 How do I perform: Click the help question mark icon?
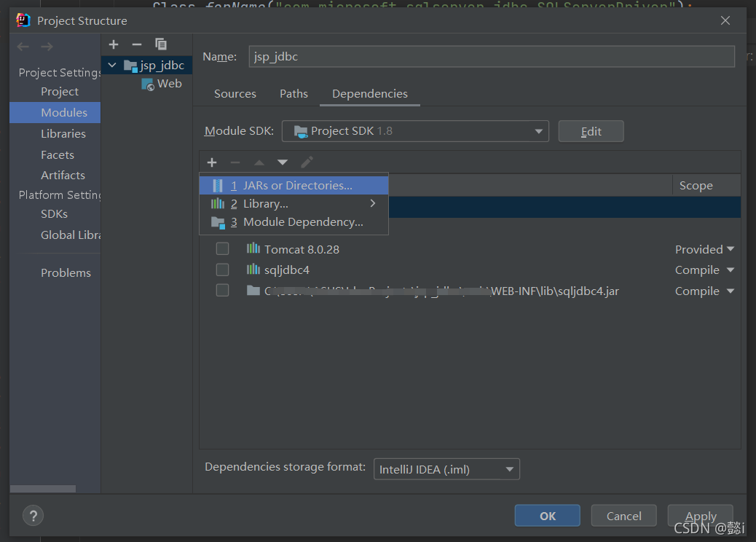pyautogui.click(x=33, y=516)
